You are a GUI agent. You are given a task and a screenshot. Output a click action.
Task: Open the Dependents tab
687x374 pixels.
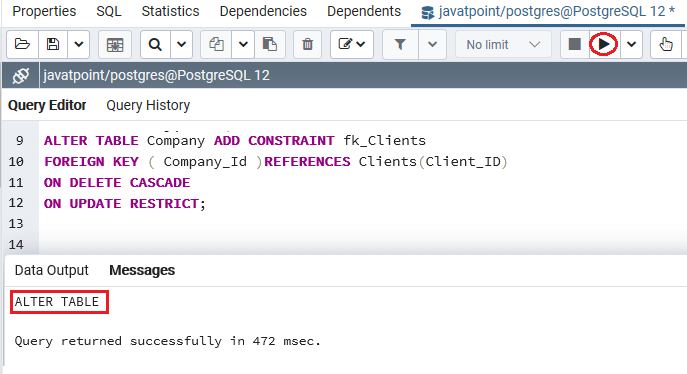[364, 11]
